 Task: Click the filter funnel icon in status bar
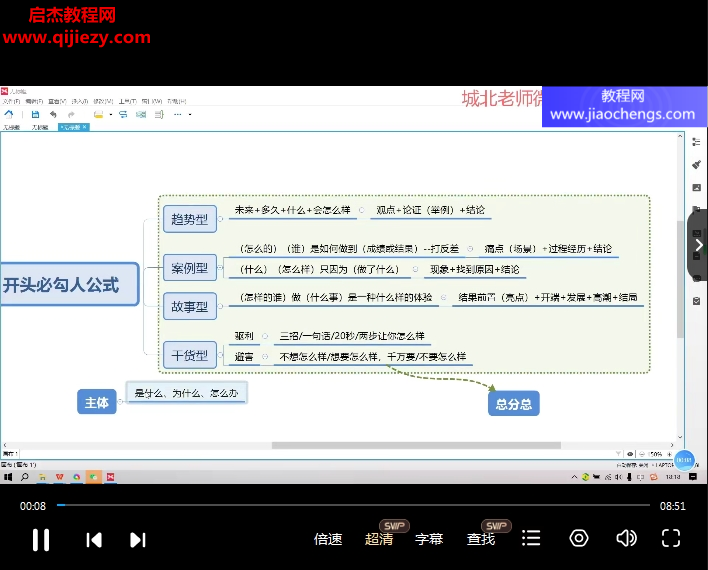point(618,454)
